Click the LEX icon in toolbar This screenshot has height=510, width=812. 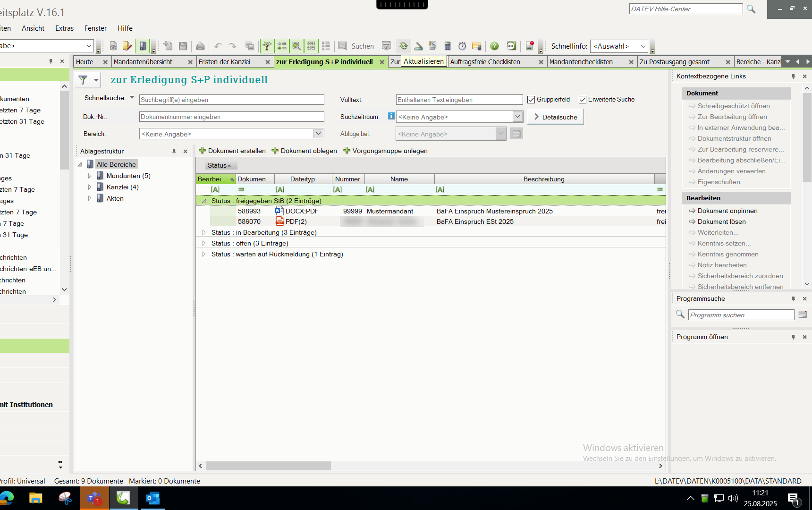[x=511, y=46]
